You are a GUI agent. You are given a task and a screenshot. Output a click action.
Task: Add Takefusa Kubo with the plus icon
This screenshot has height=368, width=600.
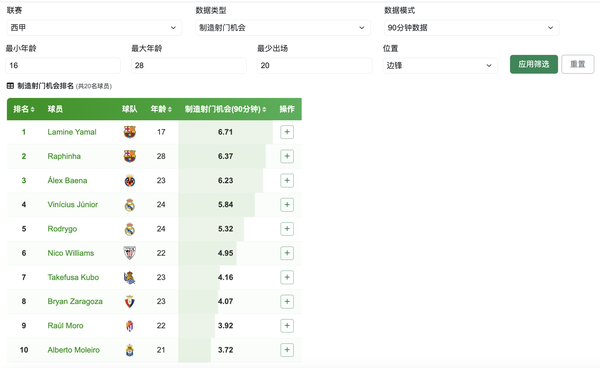[x=287, y=277]
